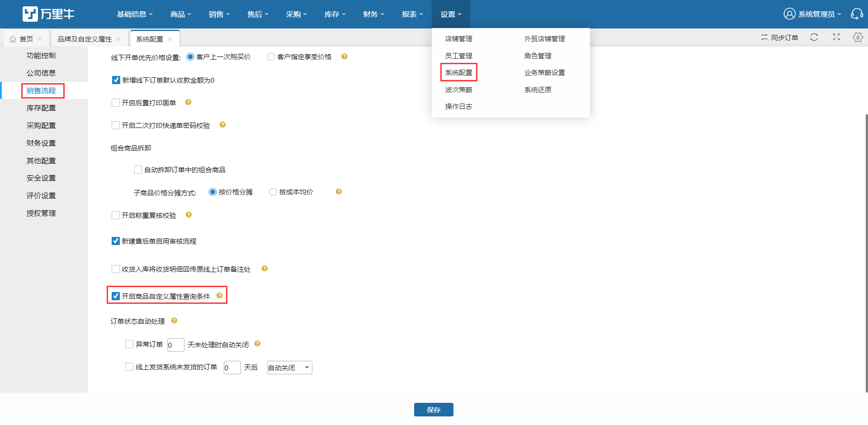Click the 保存 button
Viewport: 868px width, 425px height.
click(x=434, y=410)
